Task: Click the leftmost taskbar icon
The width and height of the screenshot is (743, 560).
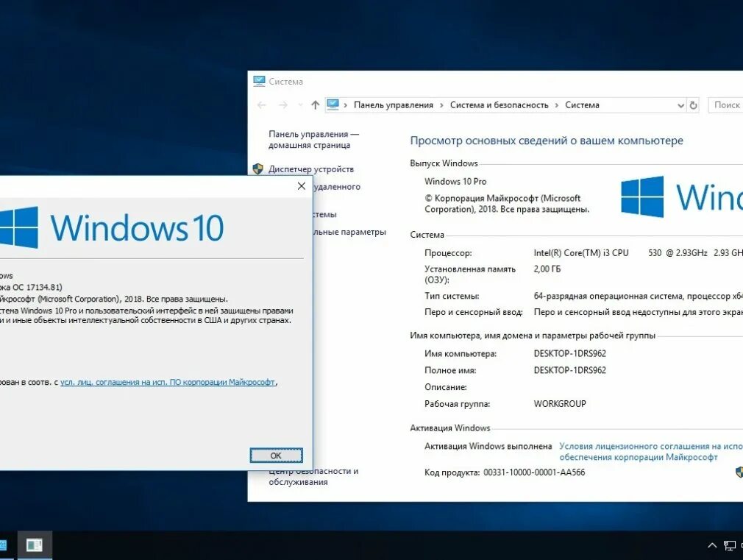Action: coord(4,545)
